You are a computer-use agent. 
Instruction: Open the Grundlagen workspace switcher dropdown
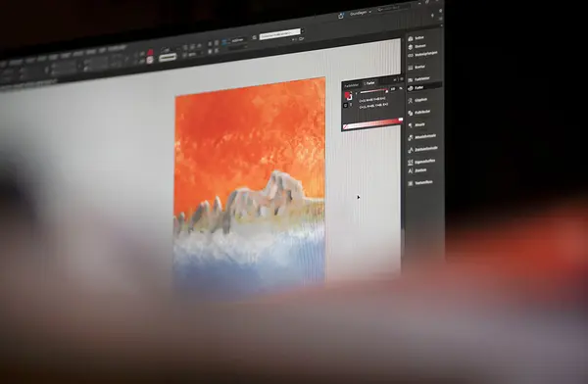tap(361, 13)
